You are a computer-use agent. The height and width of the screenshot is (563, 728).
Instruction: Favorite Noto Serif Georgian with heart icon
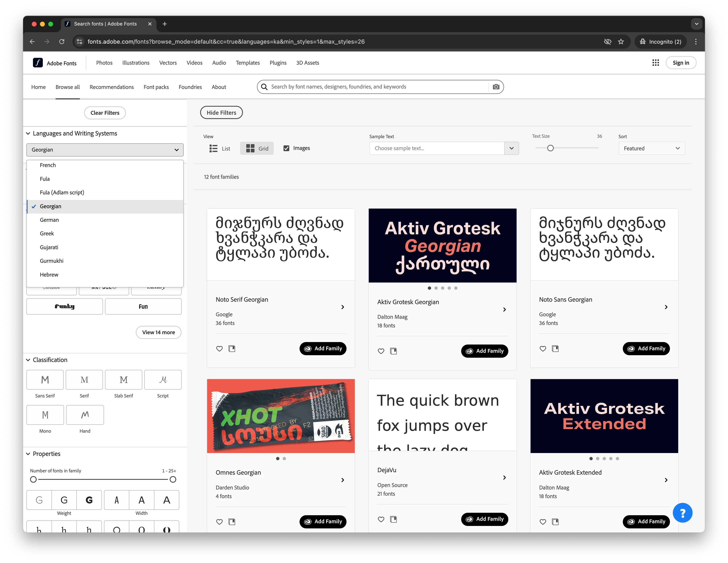219,349
